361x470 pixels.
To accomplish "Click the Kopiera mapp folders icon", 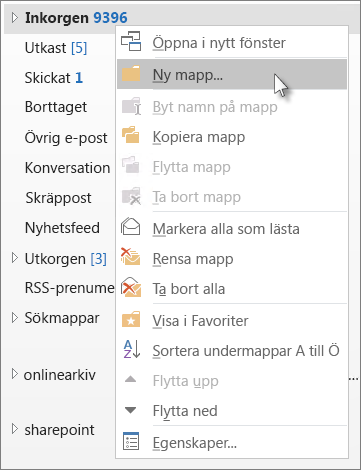I will [x=131, y=136].
